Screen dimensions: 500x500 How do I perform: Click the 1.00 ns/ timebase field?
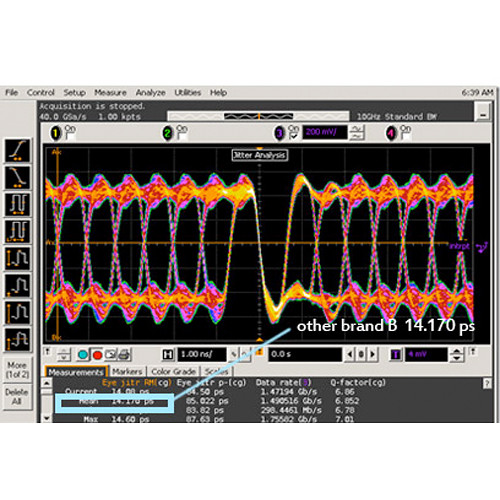[x=202, y=354]
